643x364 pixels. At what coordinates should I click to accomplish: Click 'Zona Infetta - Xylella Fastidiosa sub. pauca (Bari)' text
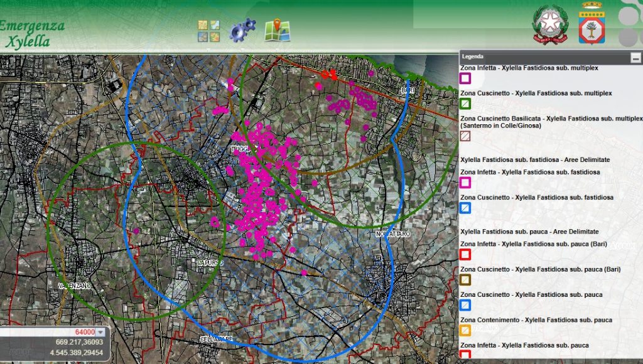tap(534, 244)
